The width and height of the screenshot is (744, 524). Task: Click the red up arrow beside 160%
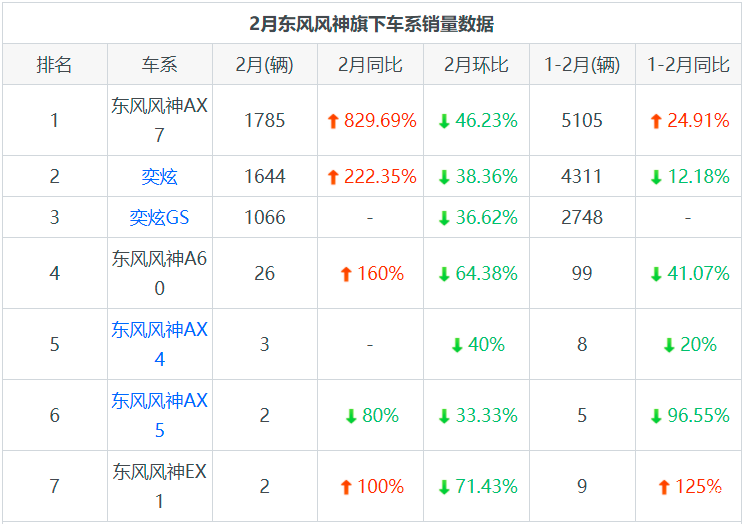(346, 274)
